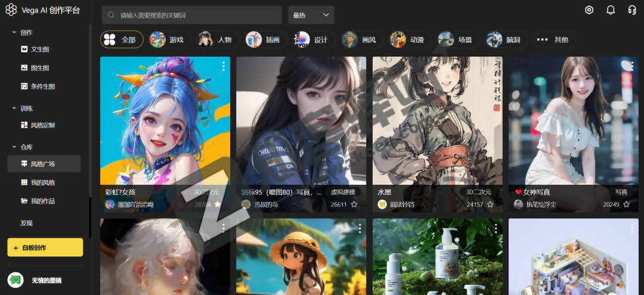Select the 全部 category tab
This screenshot has height=295, width=644.
[x=122, y=39]
